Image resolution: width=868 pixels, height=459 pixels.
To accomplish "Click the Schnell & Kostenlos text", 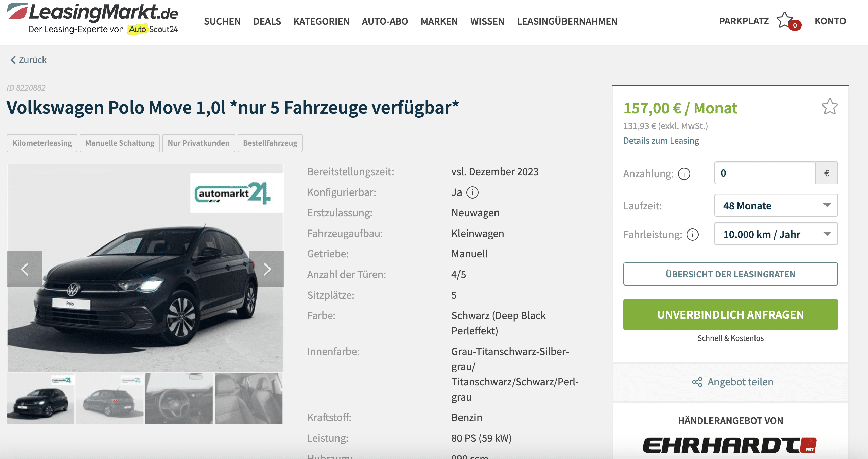I will click(730, 338).
